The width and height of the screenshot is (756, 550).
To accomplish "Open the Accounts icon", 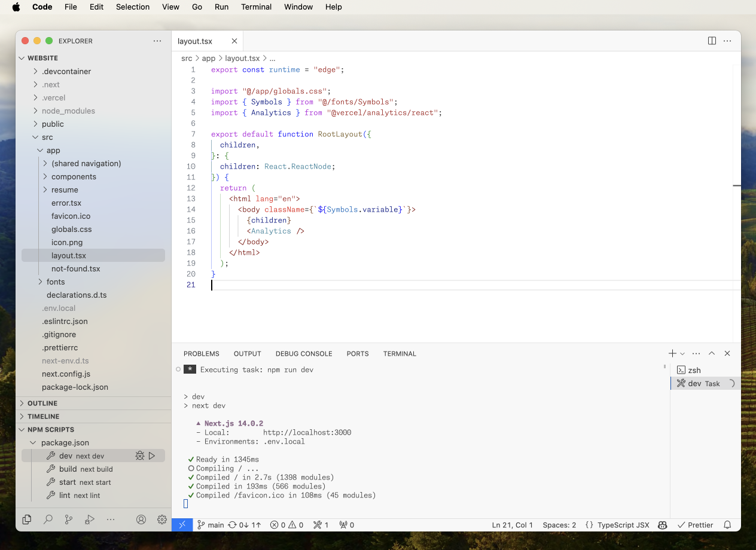I will (x=141, y=520).
